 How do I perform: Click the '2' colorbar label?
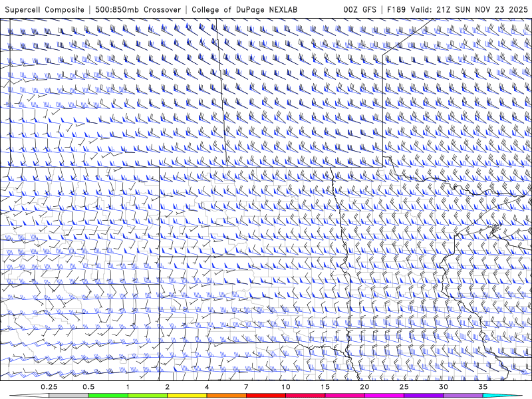(168, 387)
